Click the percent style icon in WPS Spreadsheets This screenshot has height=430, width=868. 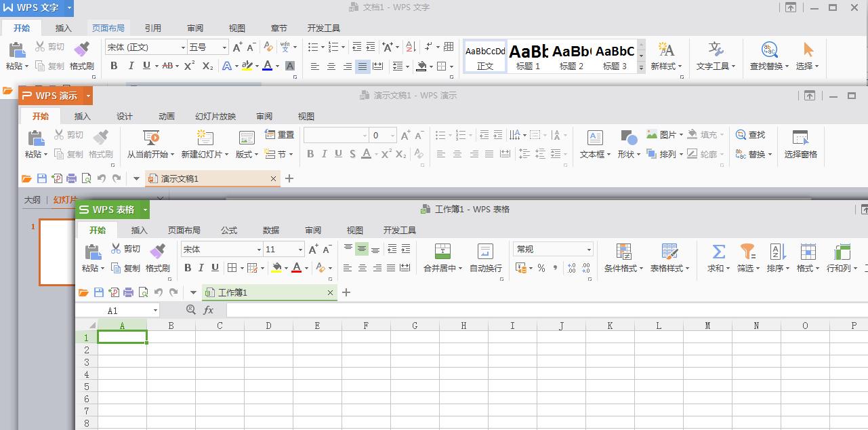[x=541, y=268]
